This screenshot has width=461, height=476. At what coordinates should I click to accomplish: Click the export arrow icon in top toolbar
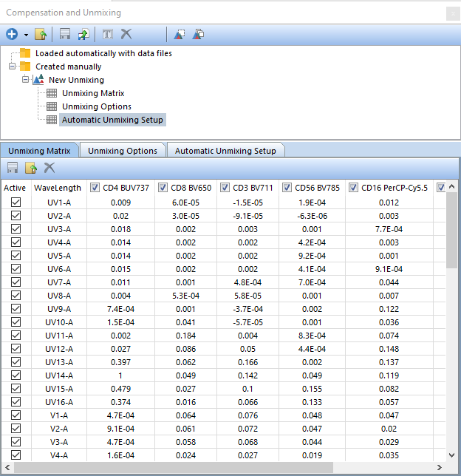pyautogui.click(x=83, y=34)
